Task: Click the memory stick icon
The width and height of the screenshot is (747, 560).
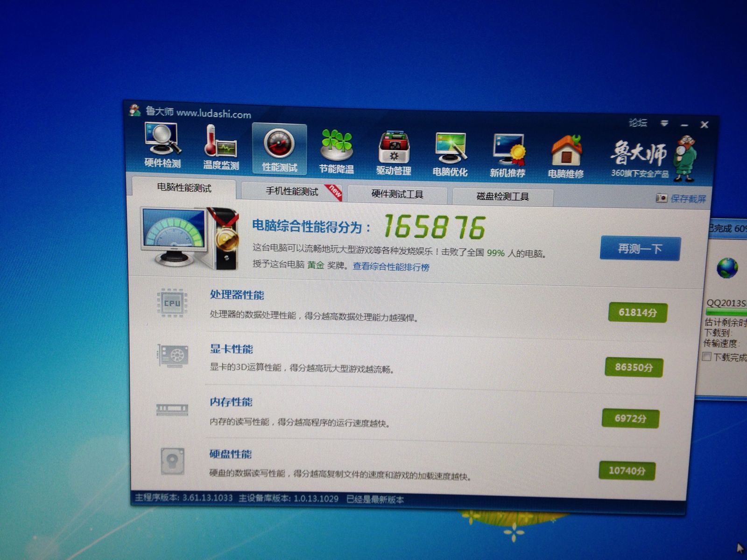Action: coord(172,410)
